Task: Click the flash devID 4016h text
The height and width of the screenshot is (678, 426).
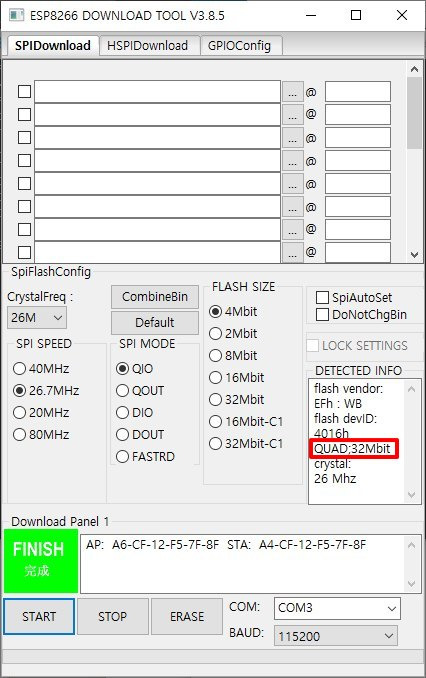Action: pyautogui.click(x=331, y=433)
